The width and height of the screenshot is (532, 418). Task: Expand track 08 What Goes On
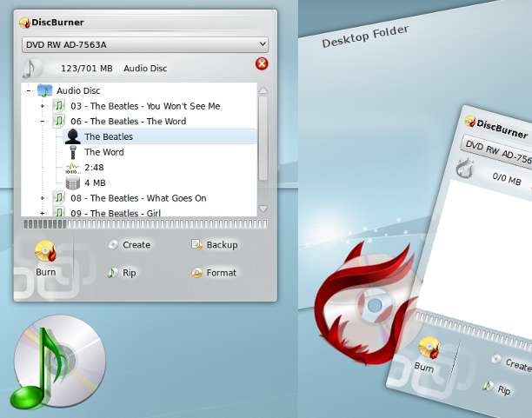(43, 198)
